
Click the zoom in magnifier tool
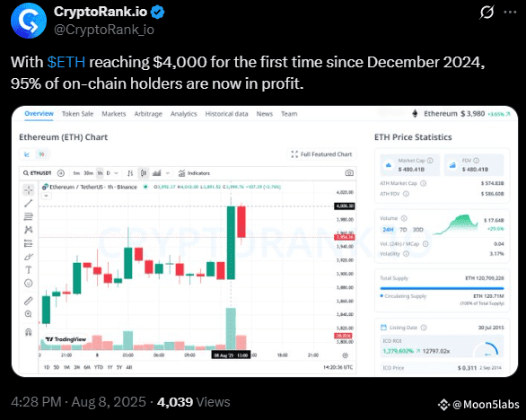(x=29, y=314)
